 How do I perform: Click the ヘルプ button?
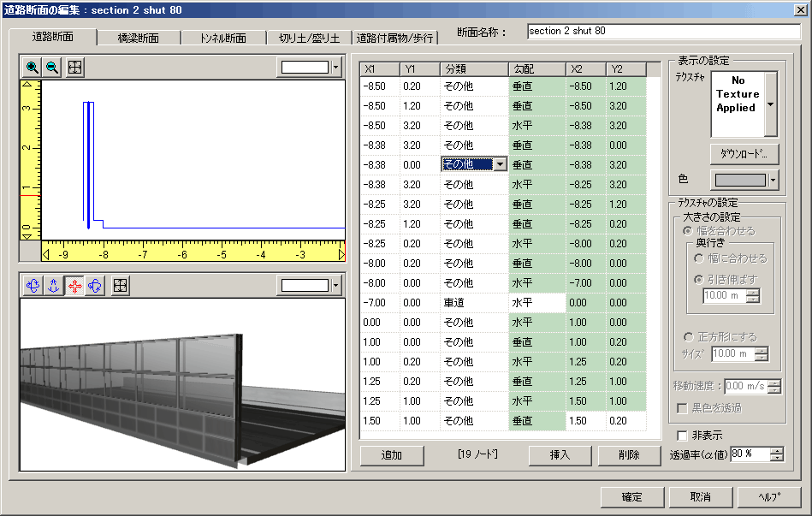tap(769, 497)
